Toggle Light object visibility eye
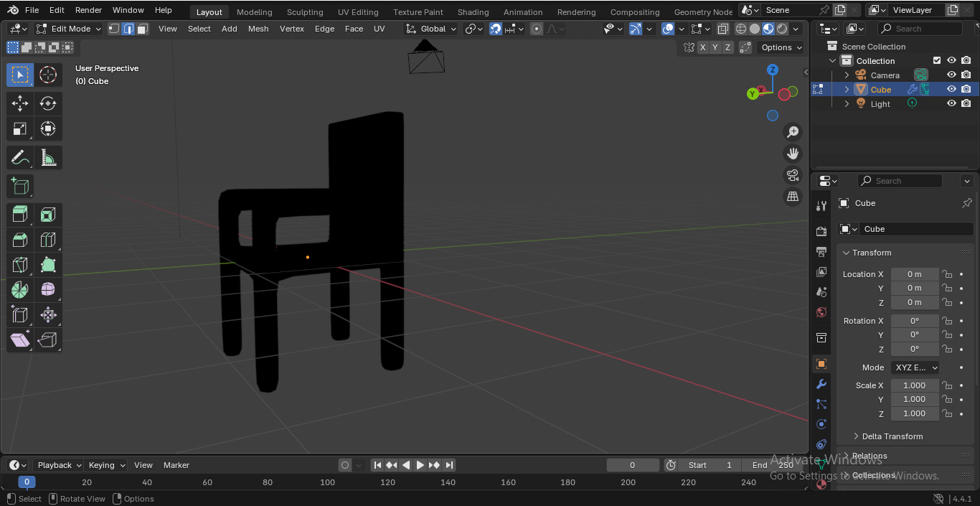The width and height of the screenshot is (980, 506). point(951,103)
